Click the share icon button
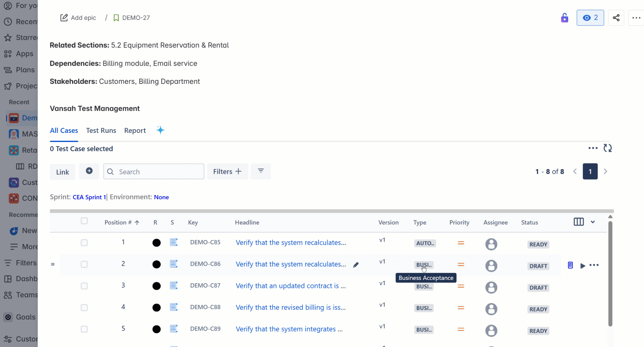 pyautogui.click(x=616, y=18)
